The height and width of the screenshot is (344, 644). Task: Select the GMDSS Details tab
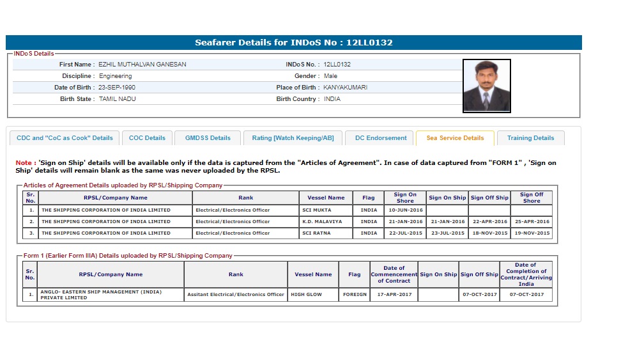208,138
